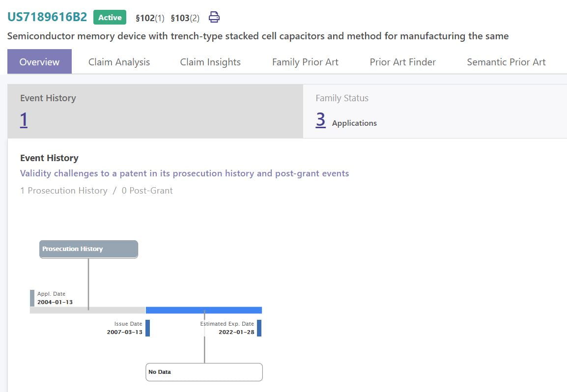Open the Overview tab
The height and width of the screenshot is (392, 567).
[x=39, y=61]
